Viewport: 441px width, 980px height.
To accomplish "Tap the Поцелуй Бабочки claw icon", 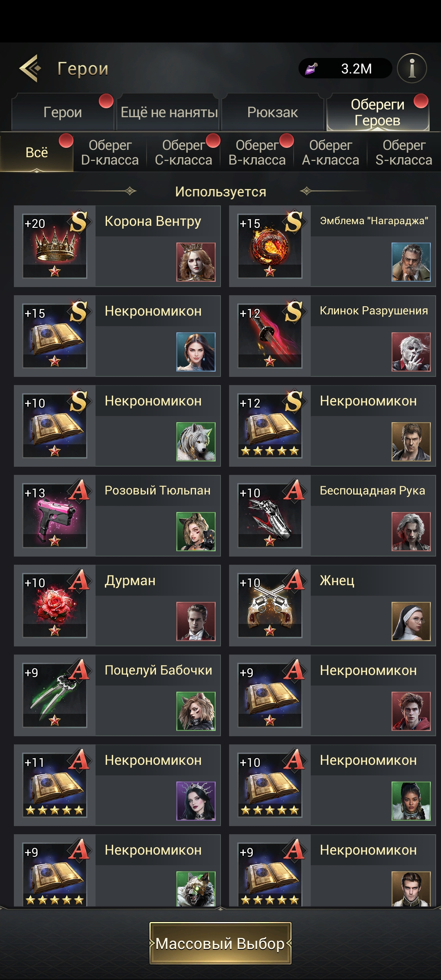I will [55, 695].
